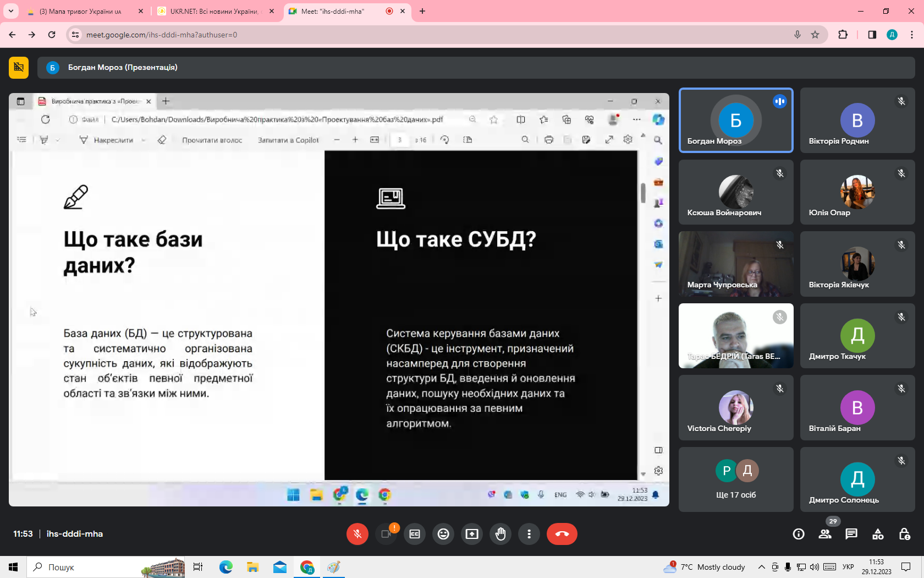The width and height of the screenshot is (924, 578).
Task: Send an emoji reaction
Action: tap(443, 534)
